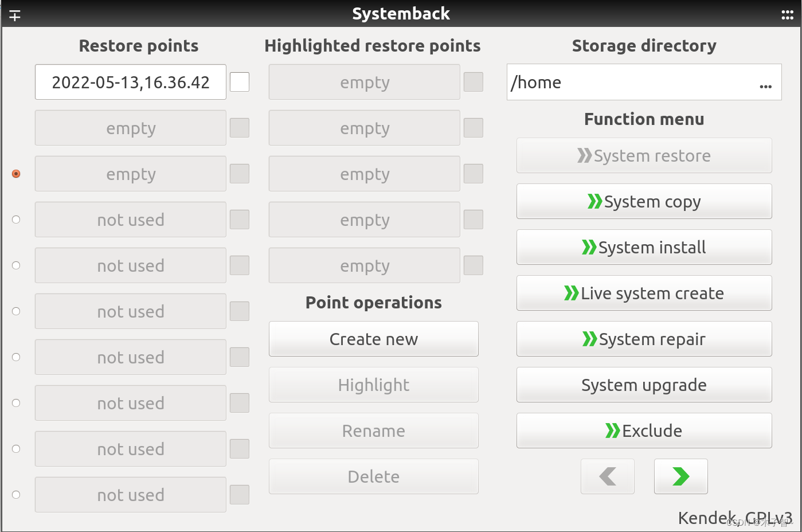
Task: Open Live system create function
Action: click(644, 293)
